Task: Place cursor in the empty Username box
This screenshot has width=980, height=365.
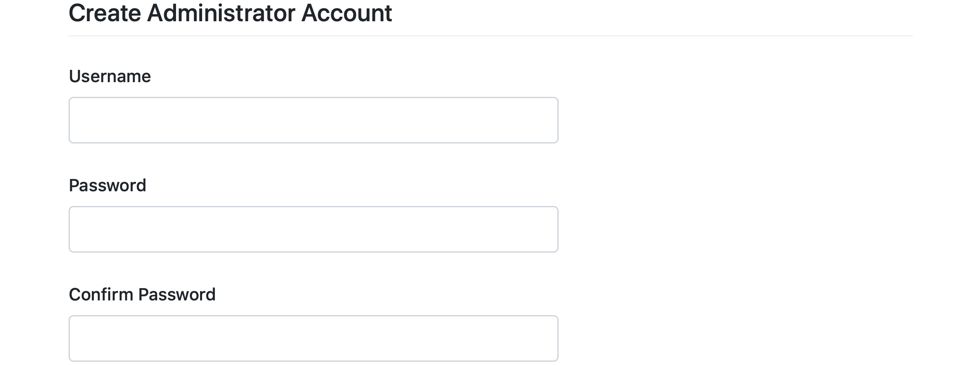Action: tap(313, 120)
